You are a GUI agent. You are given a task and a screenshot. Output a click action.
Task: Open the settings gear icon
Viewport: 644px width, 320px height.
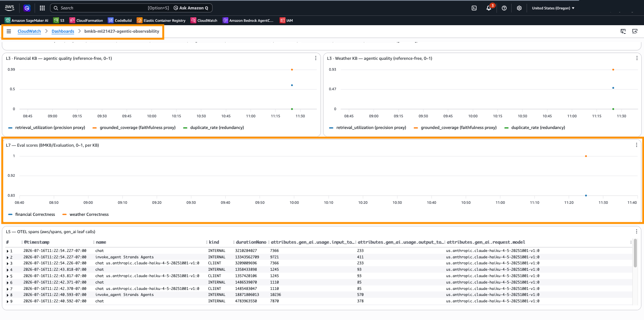(519, 8)
